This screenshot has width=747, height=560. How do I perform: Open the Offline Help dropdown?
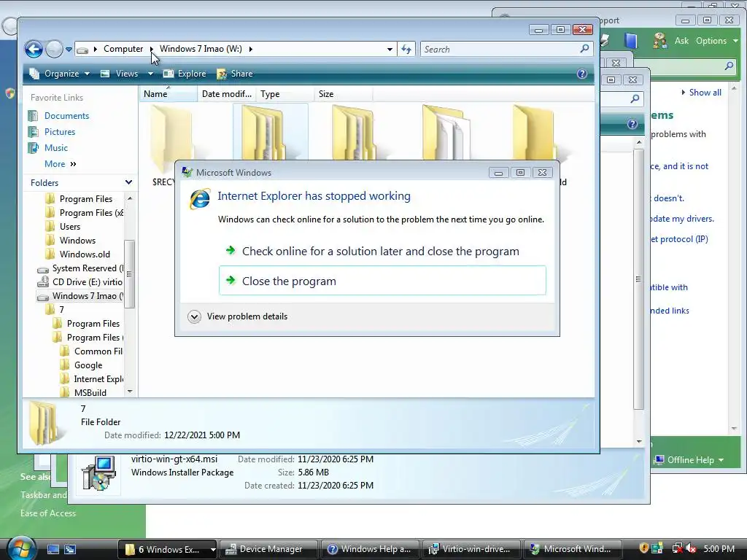689,460
